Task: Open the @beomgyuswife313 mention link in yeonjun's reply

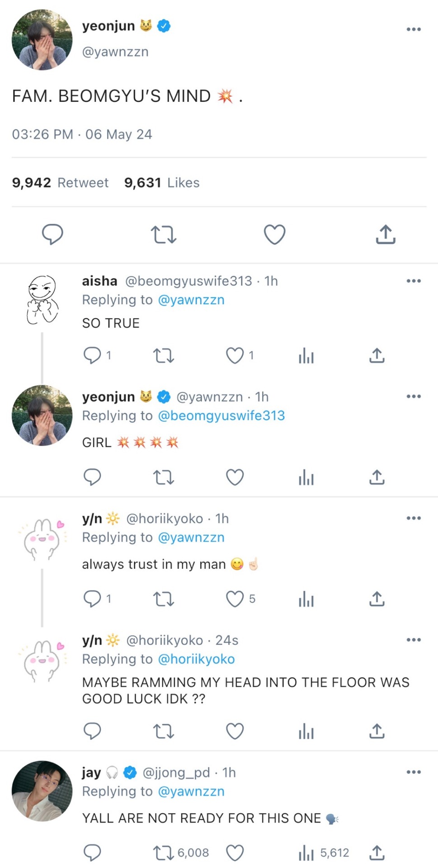Action: pyautogui.click(x=221, y=415)
